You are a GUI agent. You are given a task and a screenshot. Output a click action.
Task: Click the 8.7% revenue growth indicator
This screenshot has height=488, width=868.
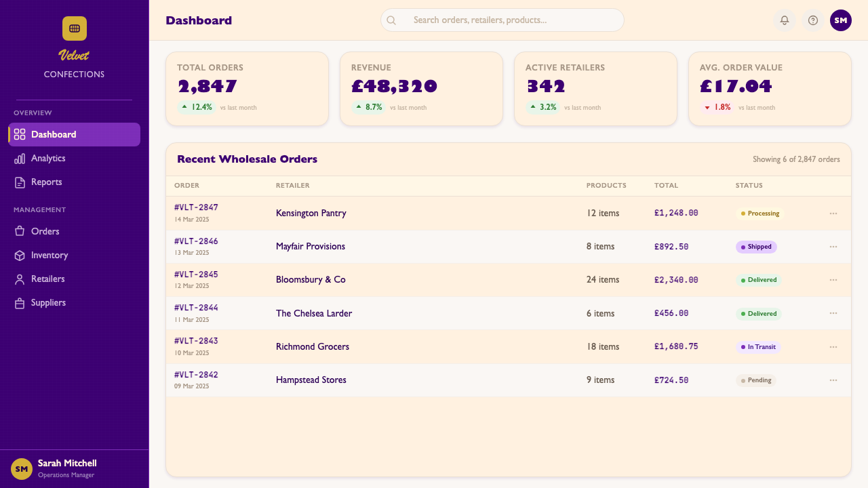(369, 107)
